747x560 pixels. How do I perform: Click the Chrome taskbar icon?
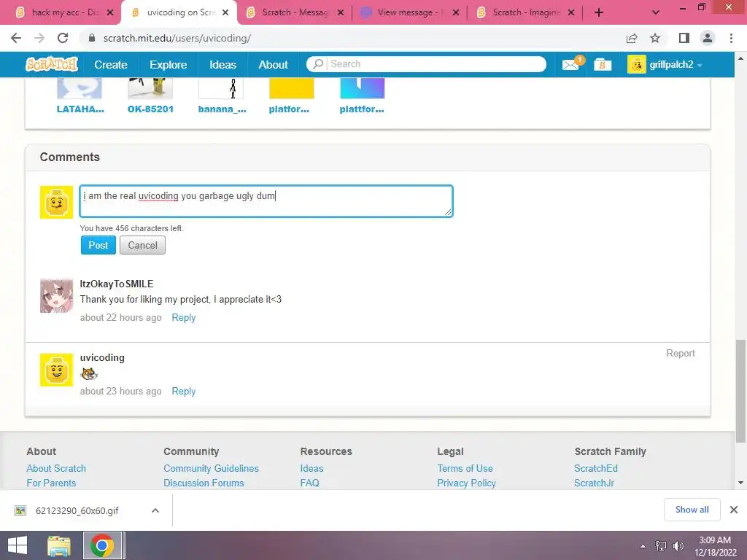click(x=101, y=545)
